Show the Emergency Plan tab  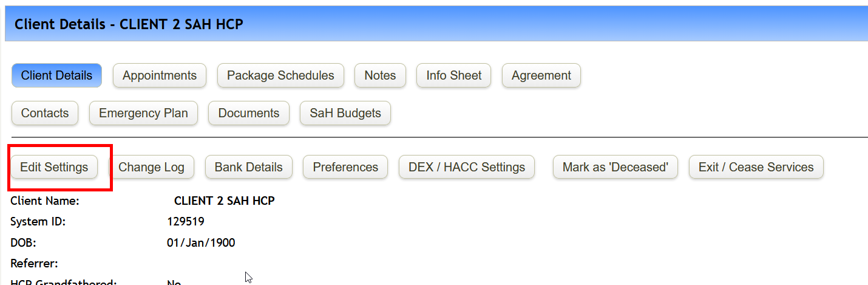143,114
